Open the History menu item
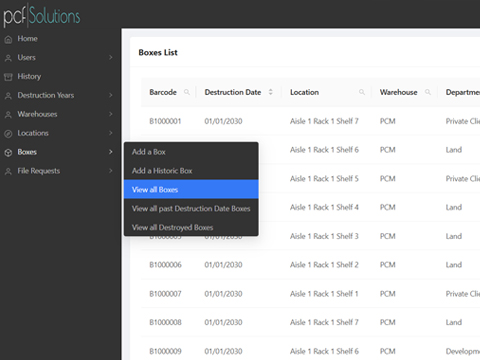480x360 pixels. (29, 77)
